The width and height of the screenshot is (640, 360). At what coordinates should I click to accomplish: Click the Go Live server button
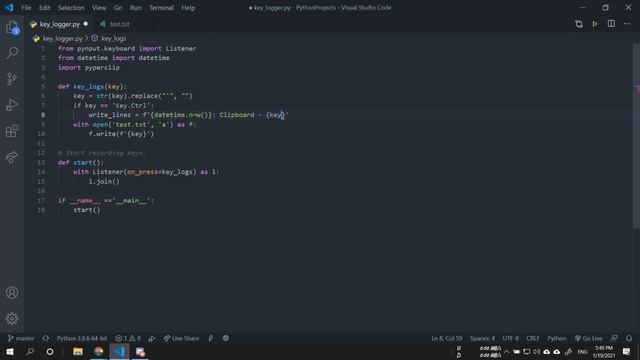pyautogui.click(x=589, y=338)
